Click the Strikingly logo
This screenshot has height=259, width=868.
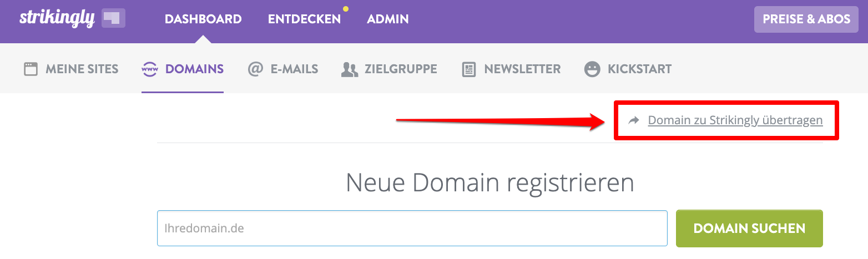(x=57, y=18)
